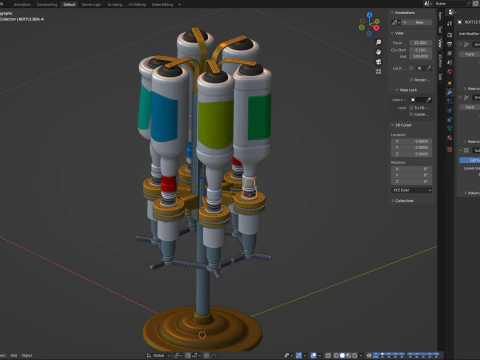Image resolution: width=480 pixels, height=360 pixels.
Task: Expand the Collections panel
Action: (x=403, y=201)
